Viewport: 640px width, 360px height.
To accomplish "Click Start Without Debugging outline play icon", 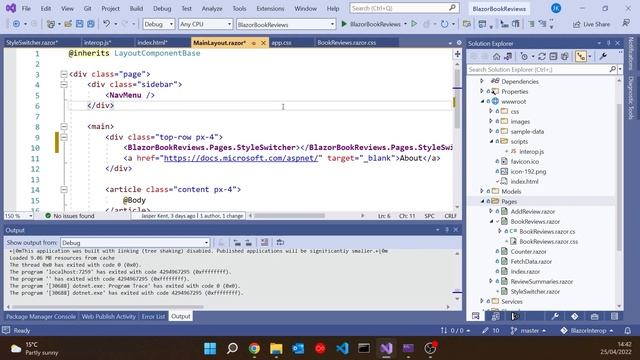I will point(414,24).
